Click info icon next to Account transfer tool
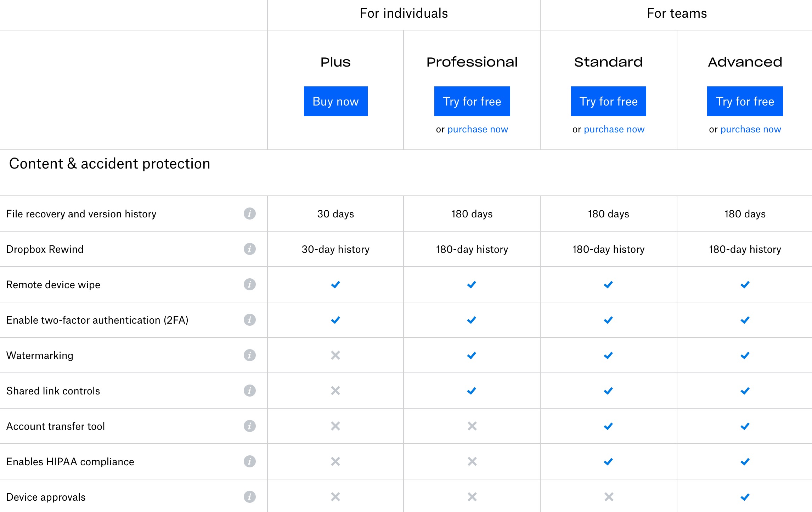 (x=249, y=426)
